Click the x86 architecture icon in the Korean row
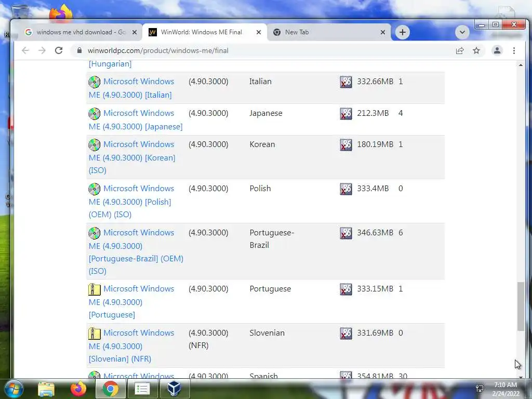Screen dimensions: 532x399 (345, 144)
